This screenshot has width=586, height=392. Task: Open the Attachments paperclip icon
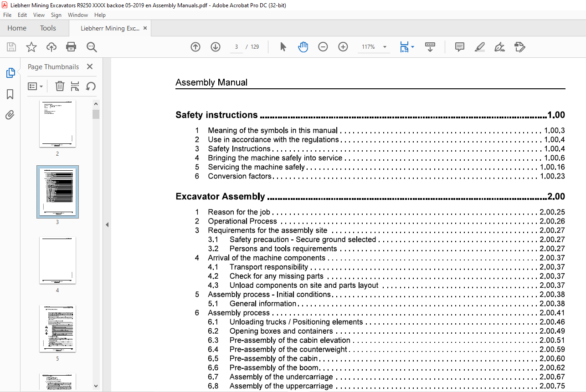pos(10,115)
